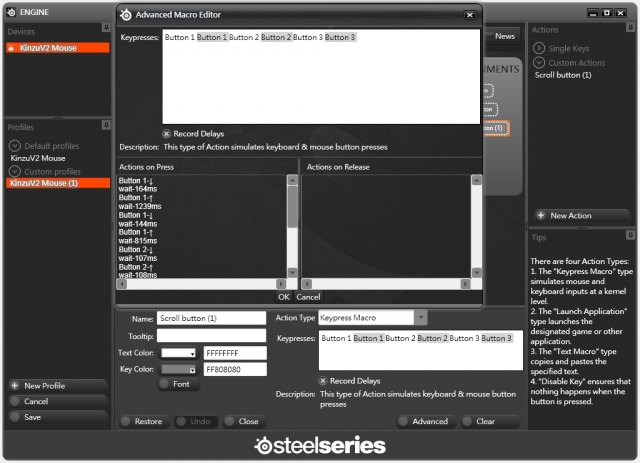Click the Actions on Release scroll-left arrow
Screen dimensions: 640x463
[x=307, y=283]
